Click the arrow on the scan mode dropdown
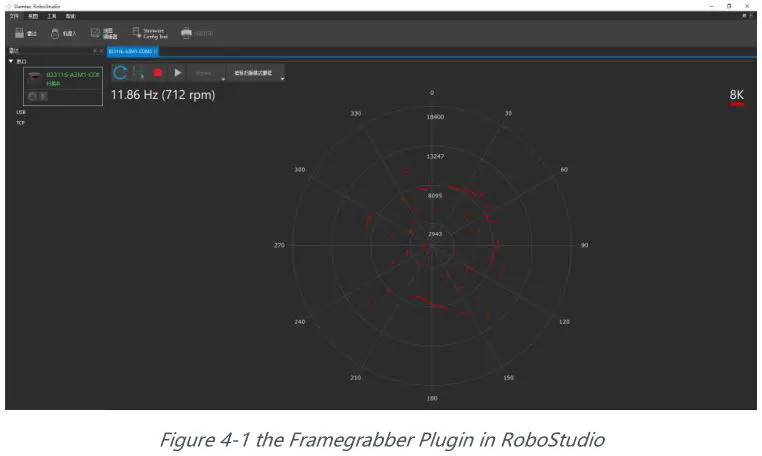This screenshot has width=762, height=456. point(282,78)
